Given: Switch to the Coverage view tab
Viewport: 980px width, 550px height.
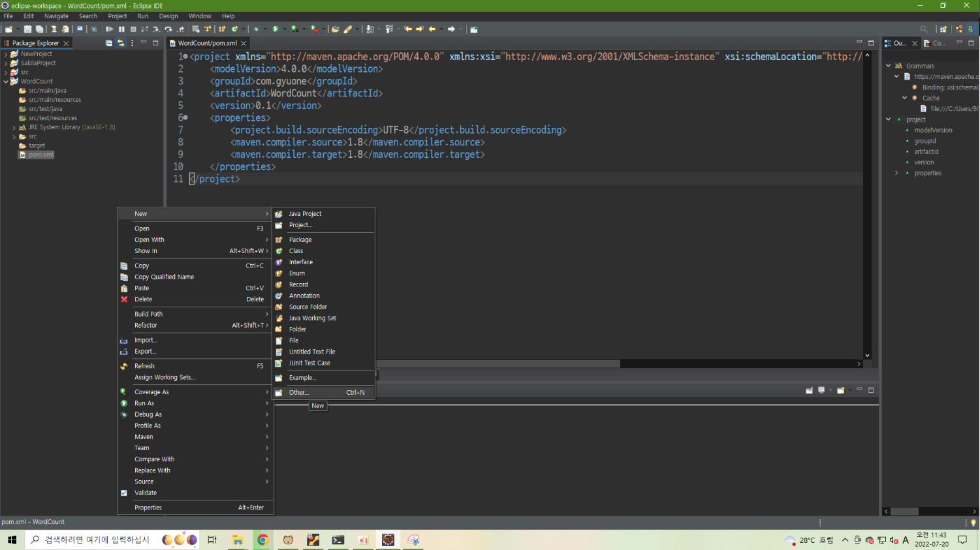Looking at the screenshot, I should 934,43.
